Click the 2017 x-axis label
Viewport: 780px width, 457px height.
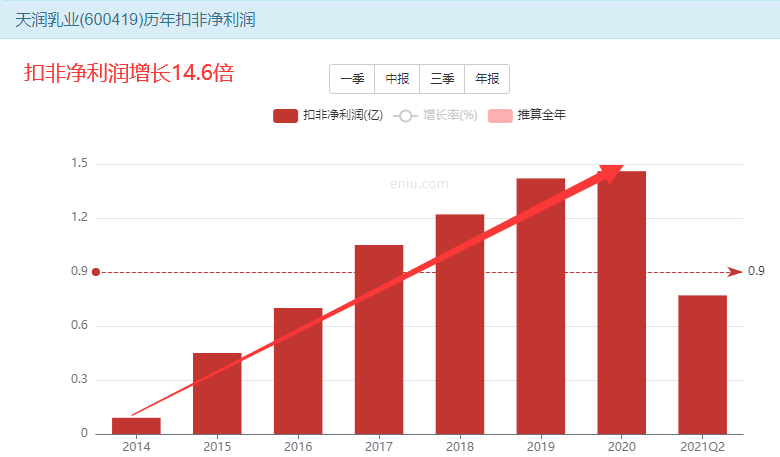[x=379, y=447]
